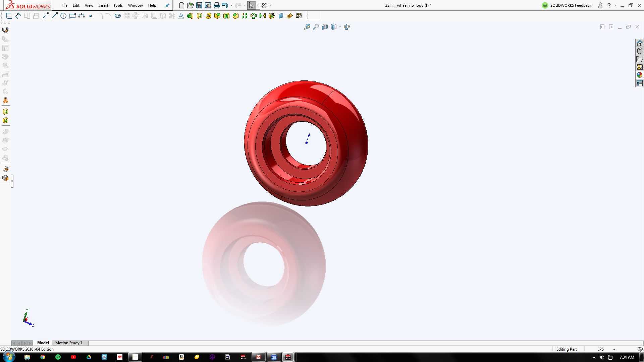
Task: Open View Palette in task pane
Action: pyautogui.click(x=640, y=67)
